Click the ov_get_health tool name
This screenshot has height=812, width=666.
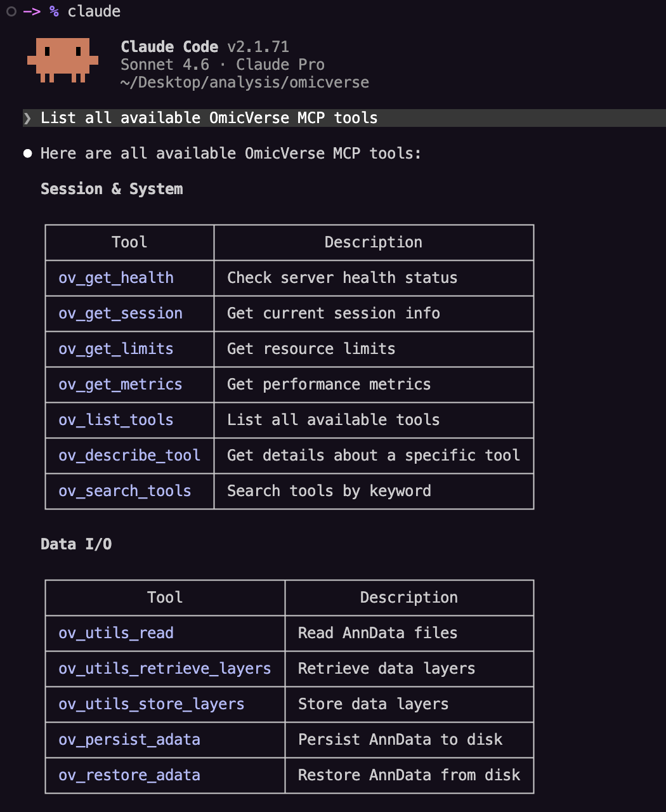(116, 278)
